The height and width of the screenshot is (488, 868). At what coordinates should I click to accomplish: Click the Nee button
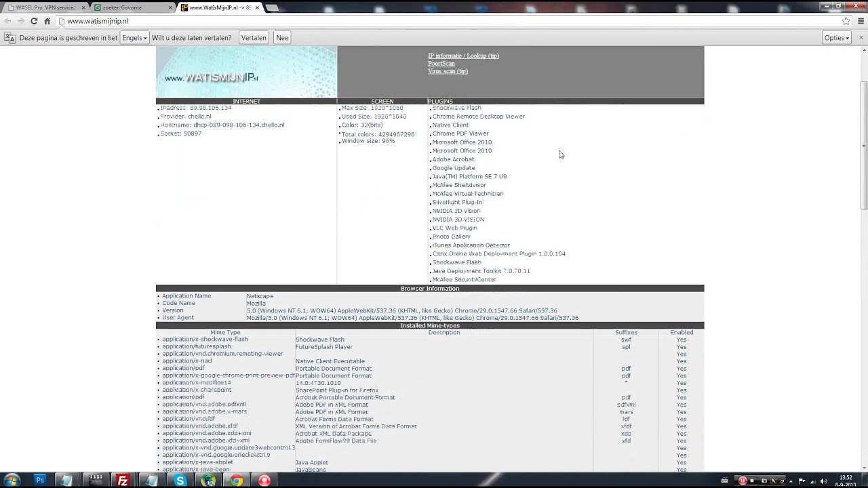[282, 38]
